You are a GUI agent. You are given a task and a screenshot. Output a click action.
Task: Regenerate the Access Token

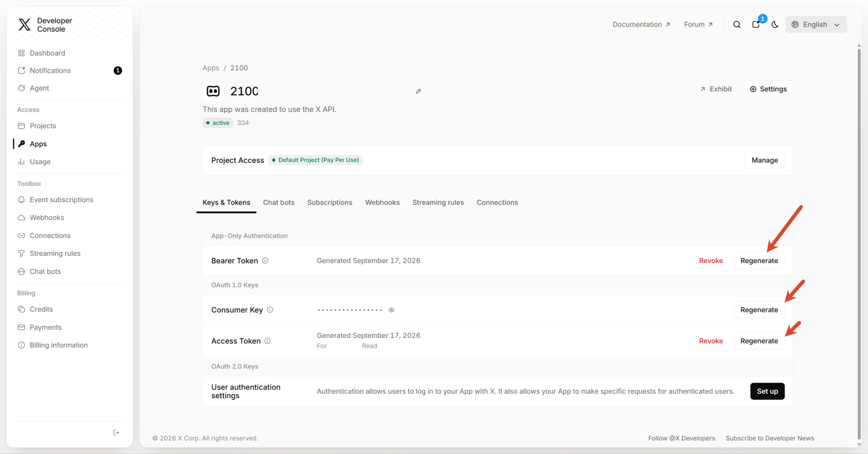pyautogui.click(x=759, y=341)
